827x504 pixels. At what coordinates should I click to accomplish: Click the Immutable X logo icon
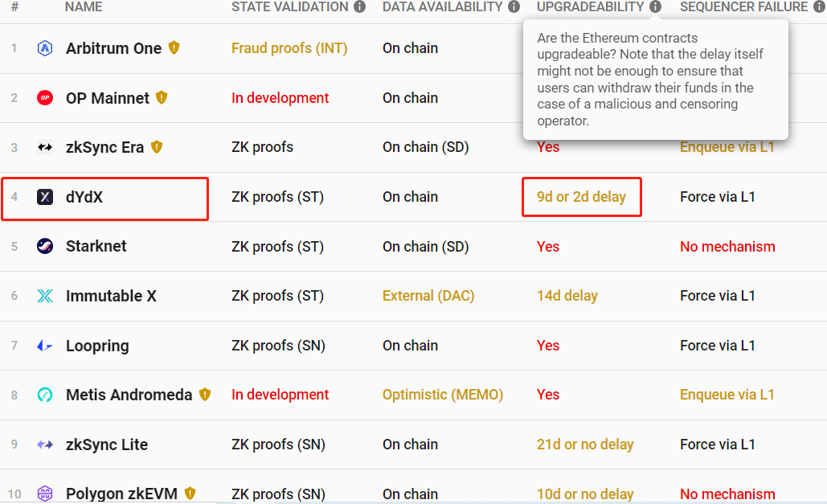point(45,296)
